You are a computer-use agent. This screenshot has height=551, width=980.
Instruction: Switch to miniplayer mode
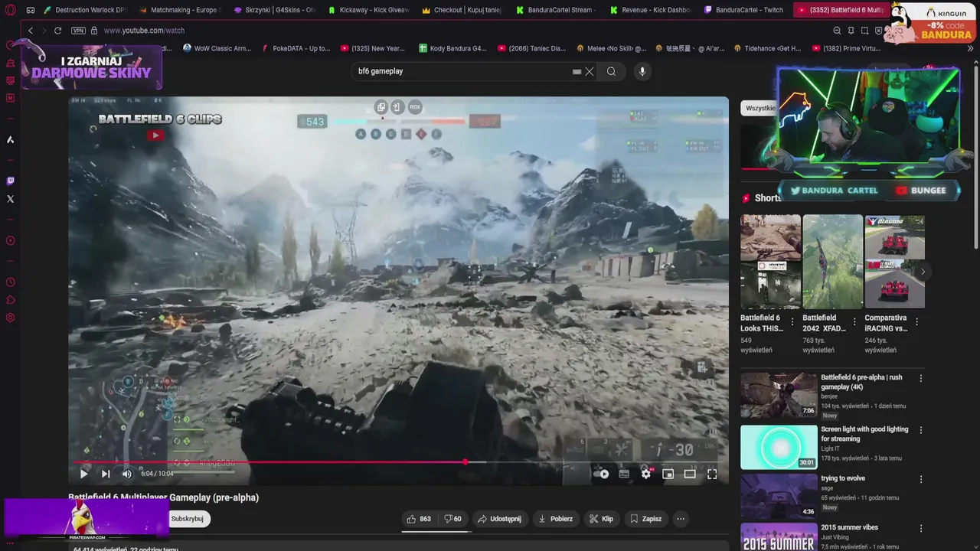point(668,474)
